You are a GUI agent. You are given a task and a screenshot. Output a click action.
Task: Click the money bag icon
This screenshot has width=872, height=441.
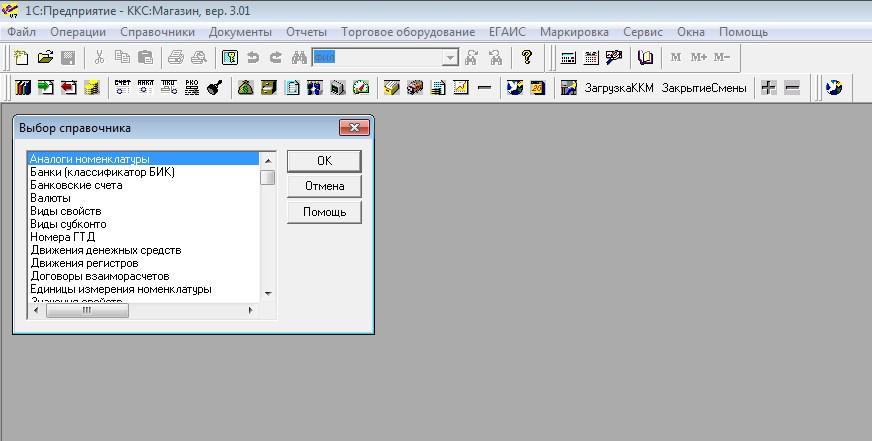(246, 88)
